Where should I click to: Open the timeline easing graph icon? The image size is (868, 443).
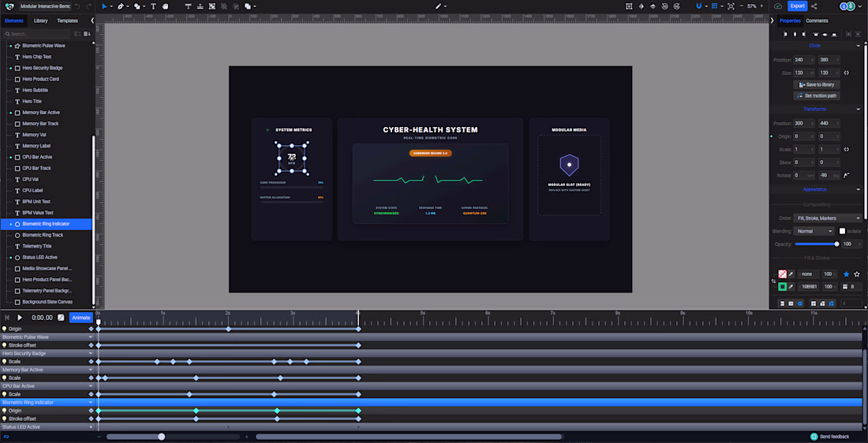(x=61, y=318)
